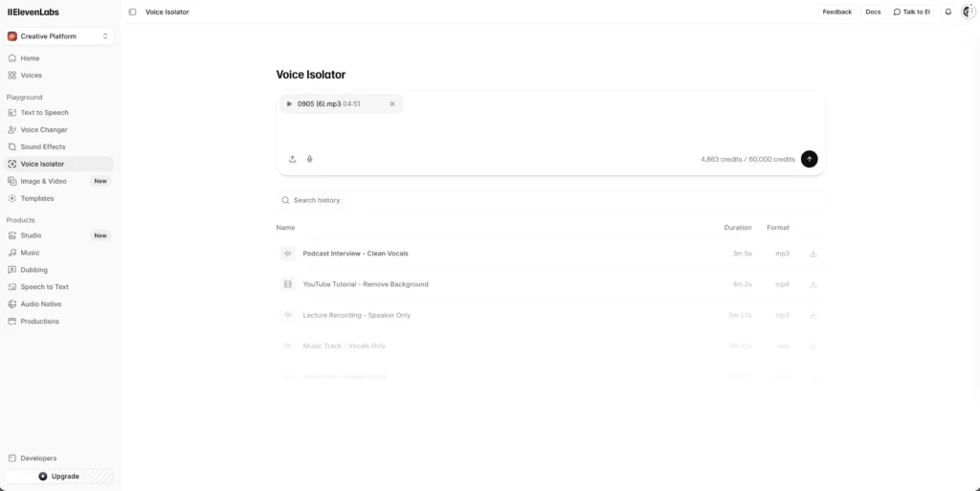
Task: Open Text to Speech in sidebar
Action: 44,113
